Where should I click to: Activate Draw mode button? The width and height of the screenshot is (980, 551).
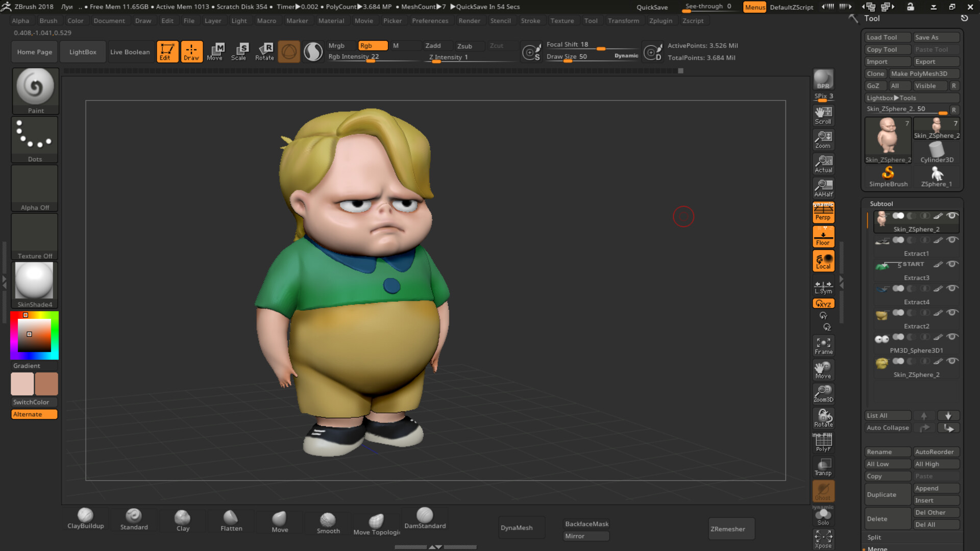(191, 52)
